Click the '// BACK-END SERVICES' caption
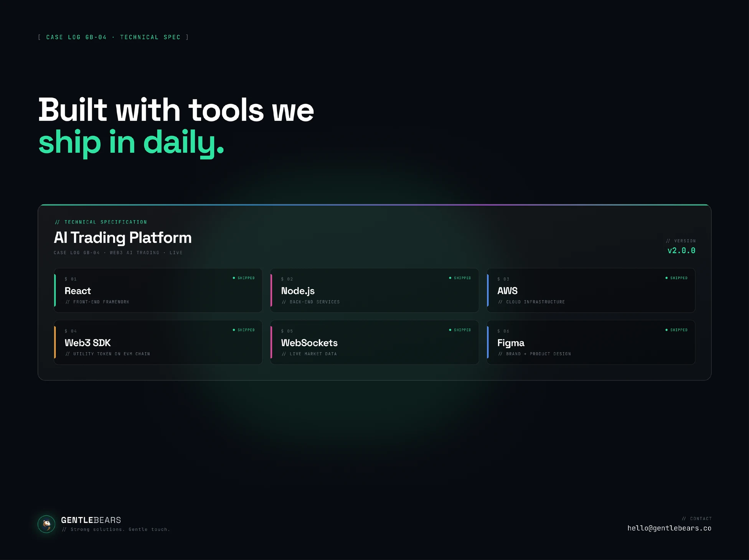 (311, 302)
